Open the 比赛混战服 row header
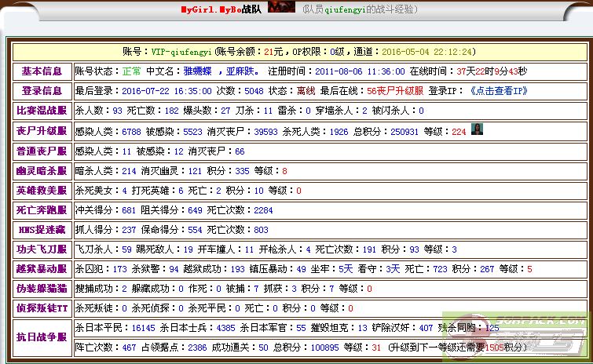The width and height of the screenshot is (593, 364). pos(42,111)
